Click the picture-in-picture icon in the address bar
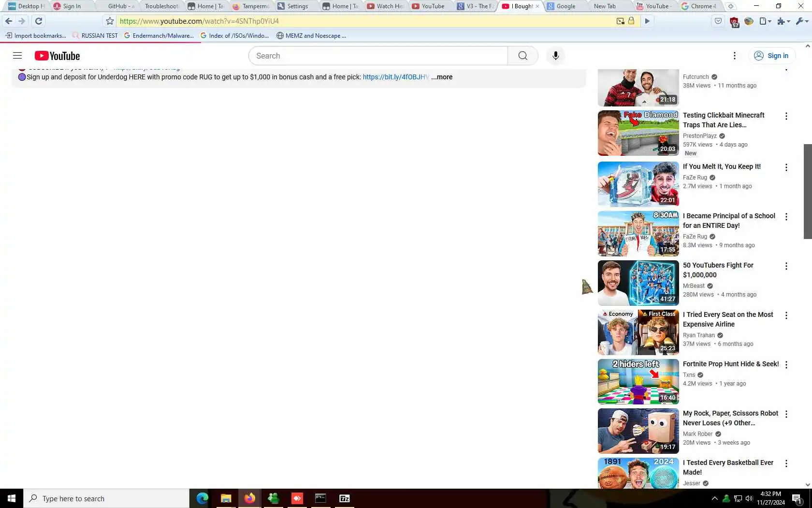Viewport: 812px width, 508px height. 620,21
